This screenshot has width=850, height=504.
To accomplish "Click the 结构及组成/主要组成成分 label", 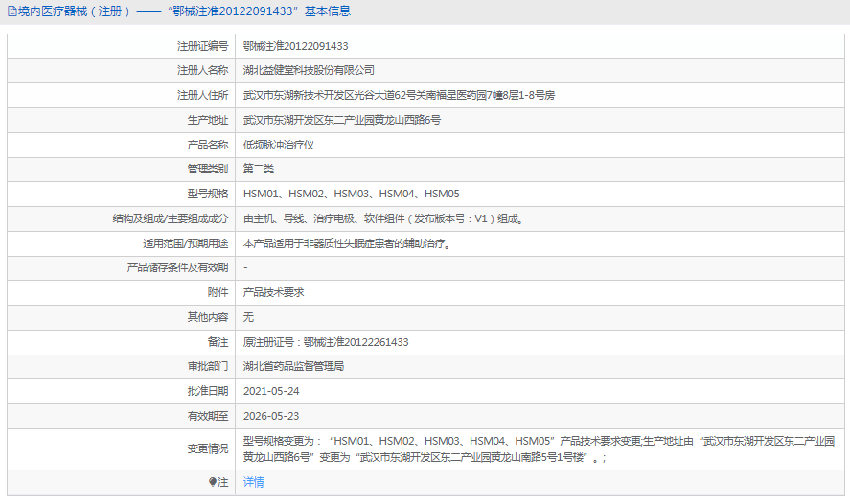I will click(x=171, y=218).
